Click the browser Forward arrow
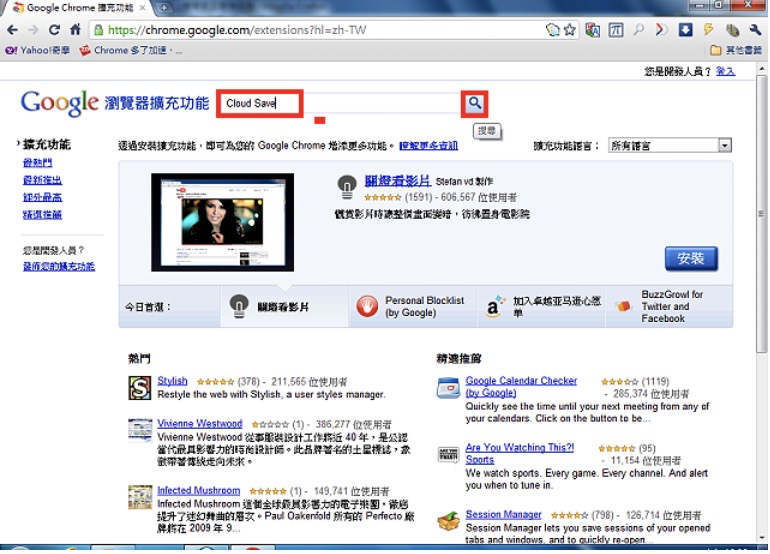The height and width of the screenshot is (554, 770). tap(33, 30)
